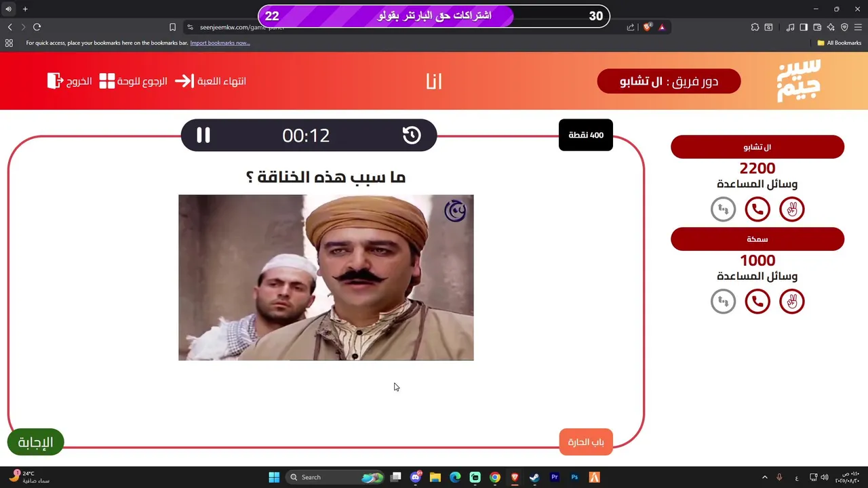Click the taskbar Search box
Viewport: 868px width, 488px height.
point(335,477)
